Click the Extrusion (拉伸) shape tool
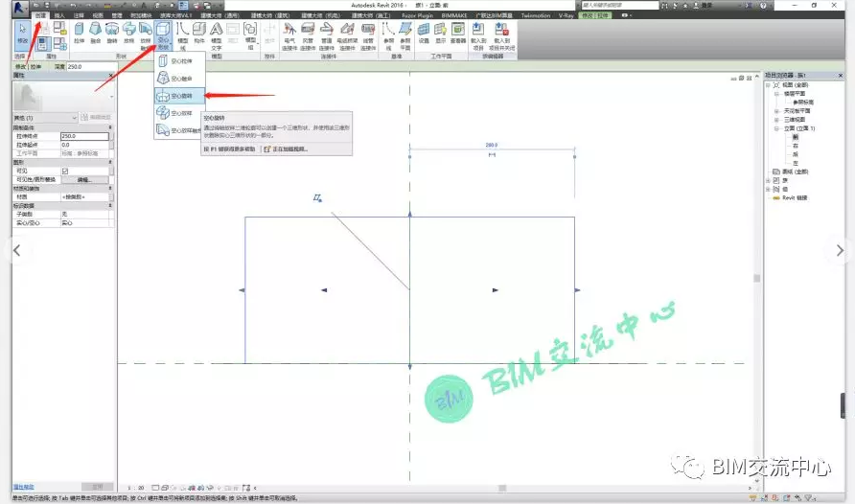This screenshot has height=504, width=855. pyautogui.click(x=79, y=33)
